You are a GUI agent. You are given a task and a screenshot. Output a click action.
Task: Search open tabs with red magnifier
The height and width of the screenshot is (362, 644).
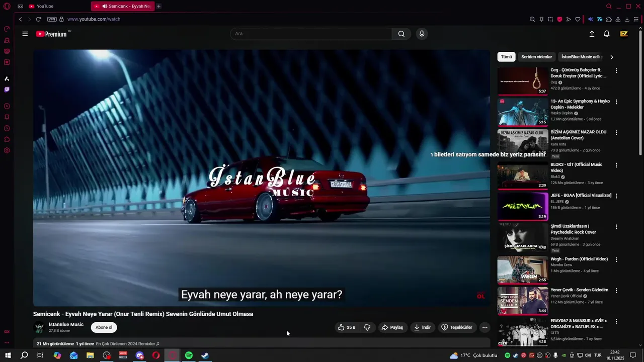609,6
